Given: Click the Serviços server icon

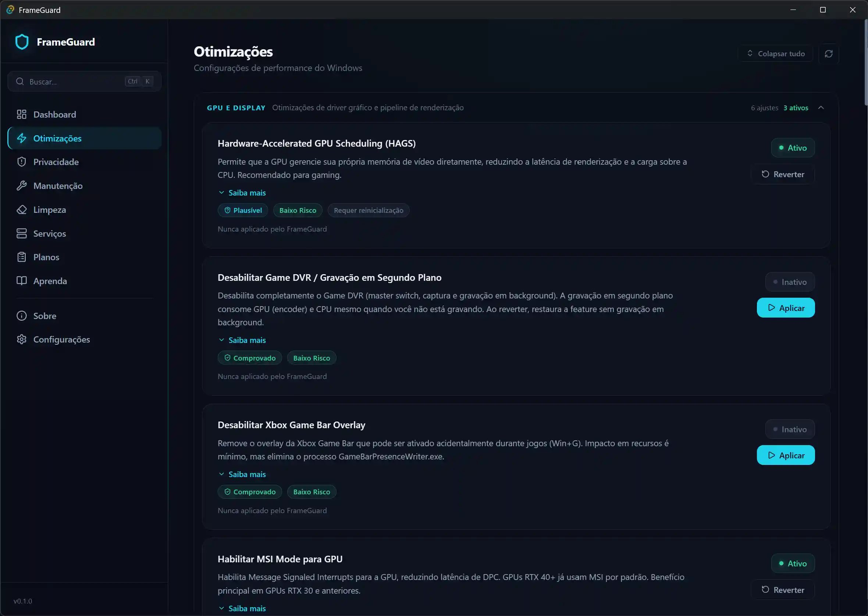Looking at the screenshot, I should (x=22, y=233).
